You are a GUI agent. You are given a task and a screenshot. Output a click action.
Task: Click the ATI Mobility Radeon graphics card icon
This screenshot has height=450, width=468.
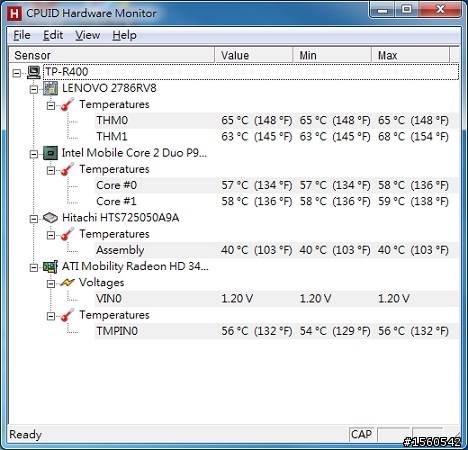(x=50, y=267)
